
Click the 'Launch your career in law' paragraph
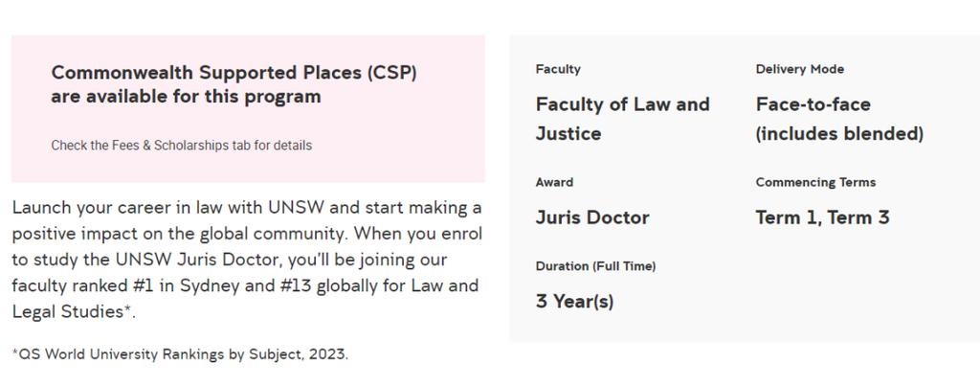pos(247,260)
